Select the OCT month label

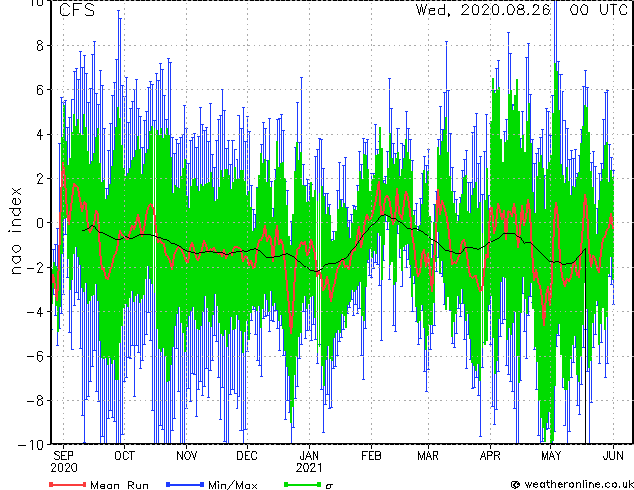pyautogui.click(x=124, y=456)
